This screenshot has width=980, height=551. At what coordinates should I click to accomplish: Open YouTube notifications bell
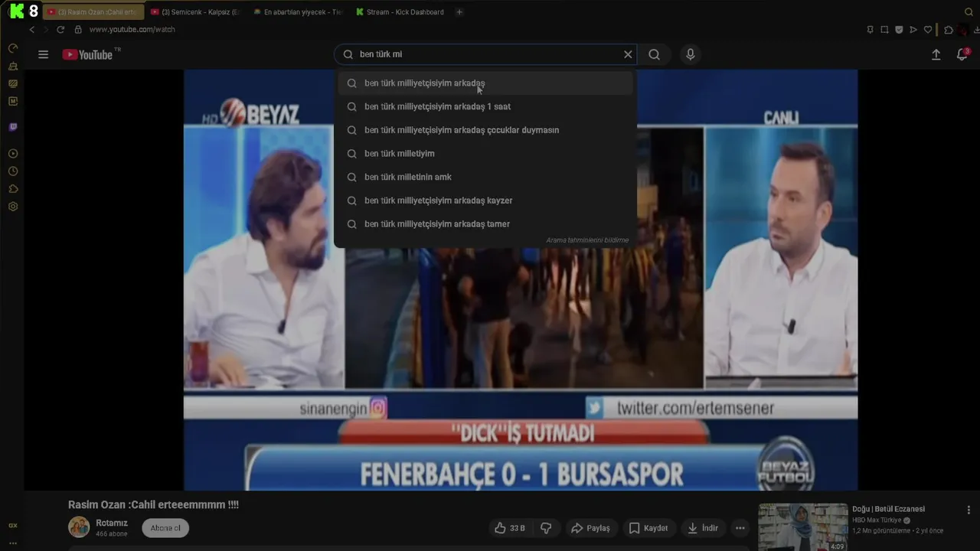pyautogui.click(x=962, y=54)
